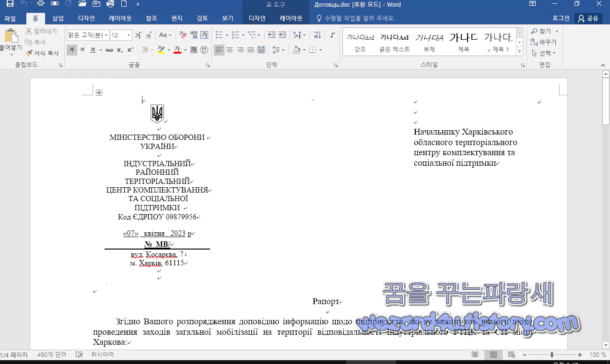Enable justify alignment
This screenshot has height=364, width=610.
(251, 49)
